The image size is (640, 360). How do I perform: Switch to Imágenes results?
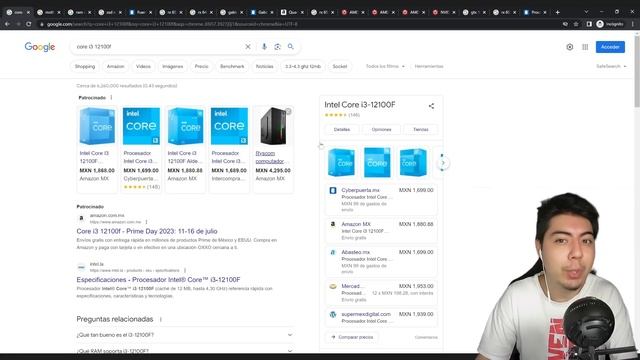coord(173,66)
